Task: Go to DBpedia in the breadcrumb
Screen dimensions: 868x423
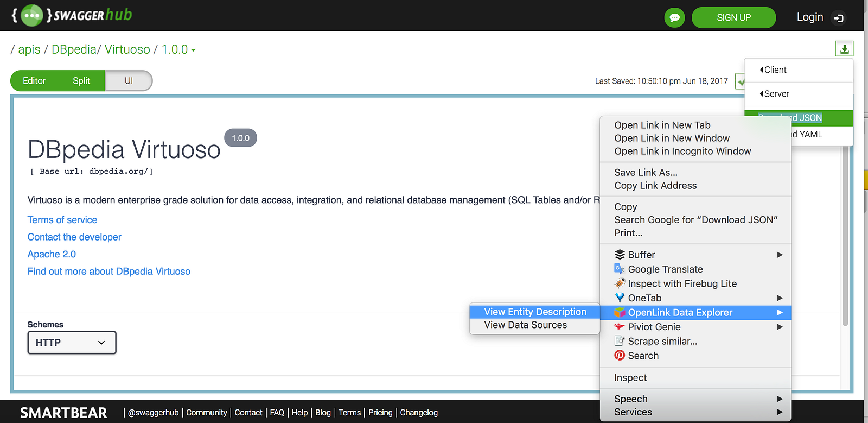Action: pos(74,49)
